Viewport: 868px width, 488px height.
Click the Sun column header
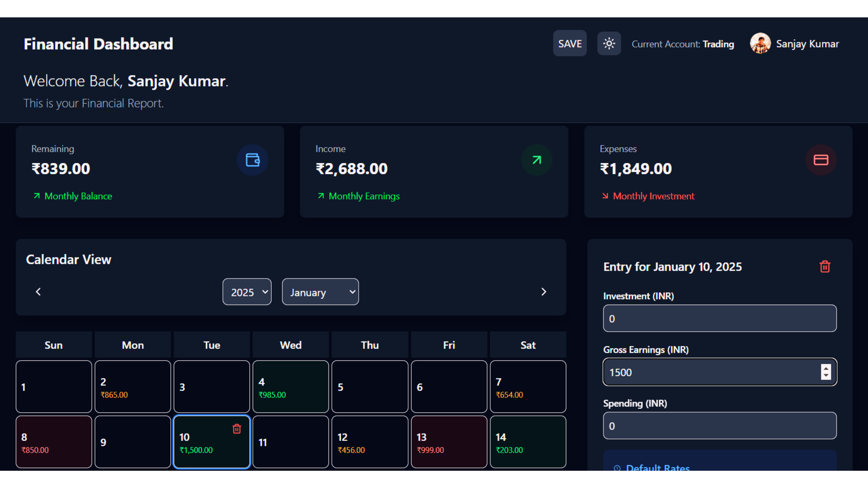[x=54, y=345]
